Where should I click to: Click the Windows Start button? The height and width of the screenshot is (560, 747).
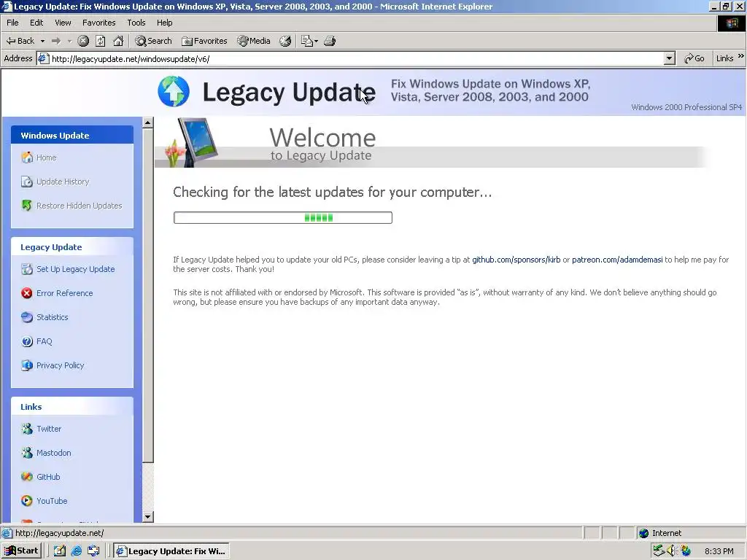pos(21,551)
